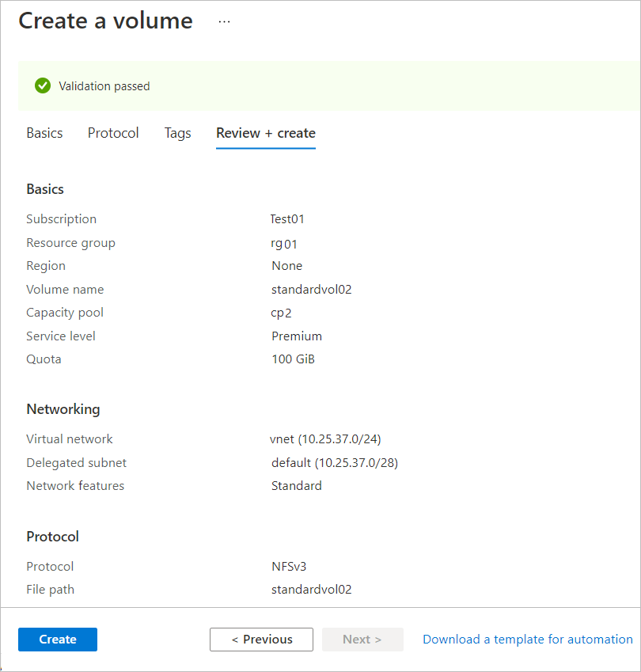The height and width of the screenshot is (672, 641).
Task: Click the ellipsis next to Create a volume
Action: click(x=224, y=21)
